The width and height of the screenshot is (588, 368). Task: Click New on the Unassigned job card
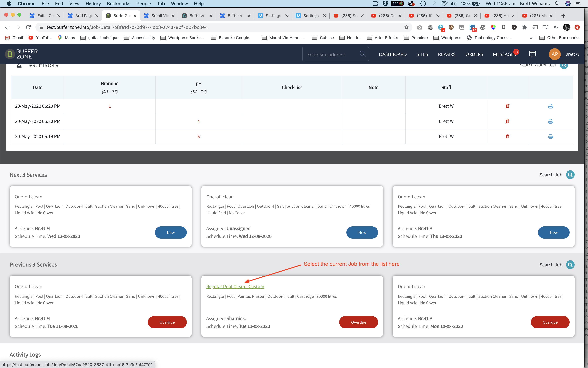362,232
